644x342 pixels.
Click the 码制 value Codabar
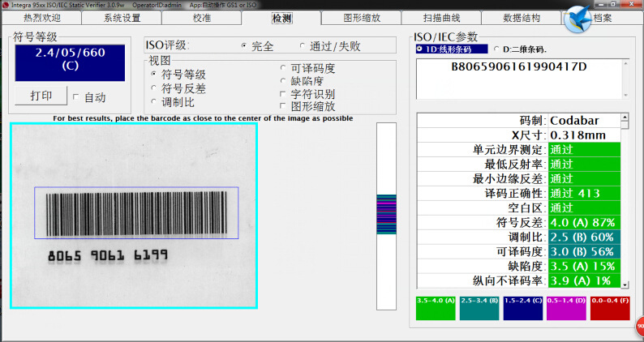[585, 120]
